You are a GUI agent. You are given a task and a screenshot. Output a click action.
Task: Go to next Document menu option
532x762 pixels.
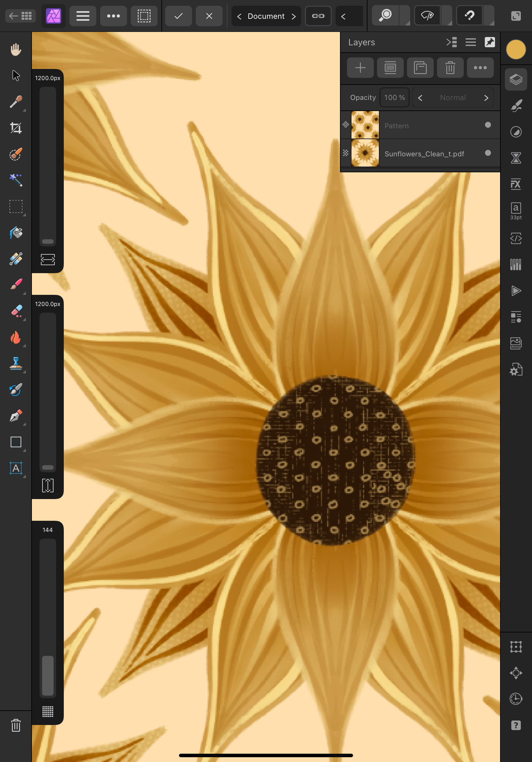pyautogui.click(x=293, y=16)
